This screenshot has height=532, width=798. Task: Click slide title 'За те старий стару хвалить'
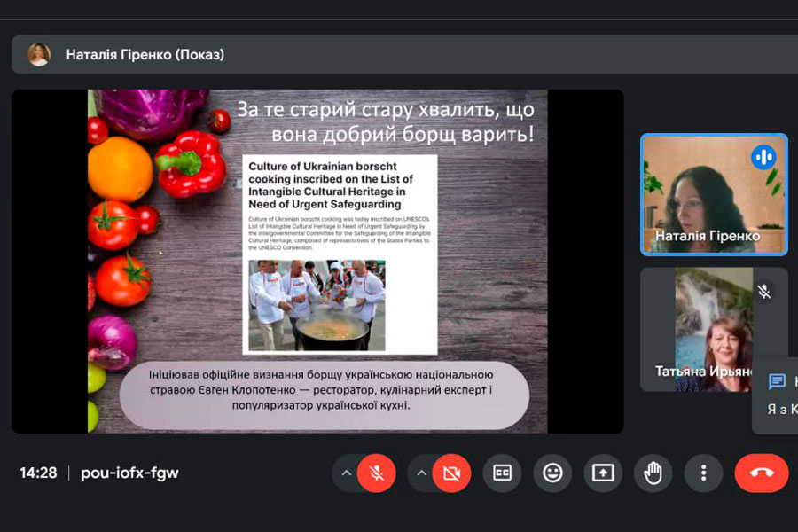[386, 121]
